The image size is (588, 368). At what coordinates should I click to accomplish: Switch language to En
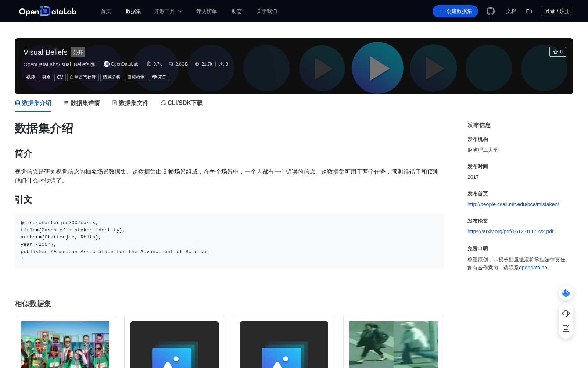(529, 11)
